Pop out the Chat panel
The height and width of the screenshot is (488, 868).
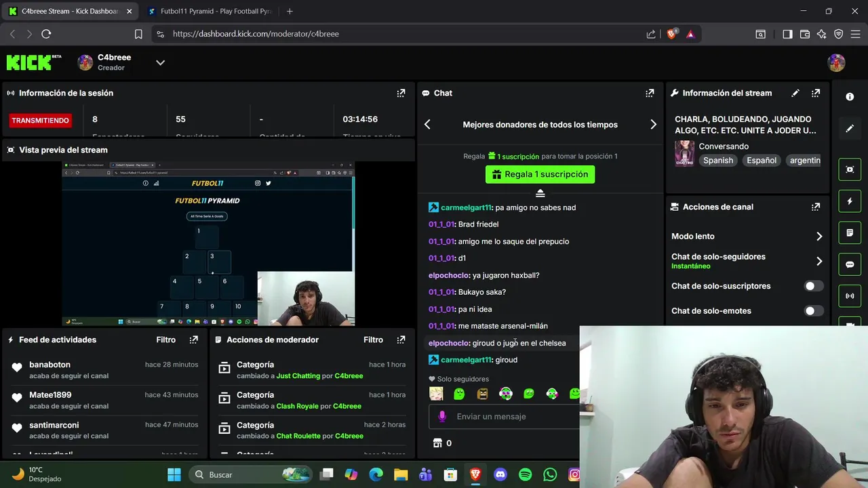650,93
